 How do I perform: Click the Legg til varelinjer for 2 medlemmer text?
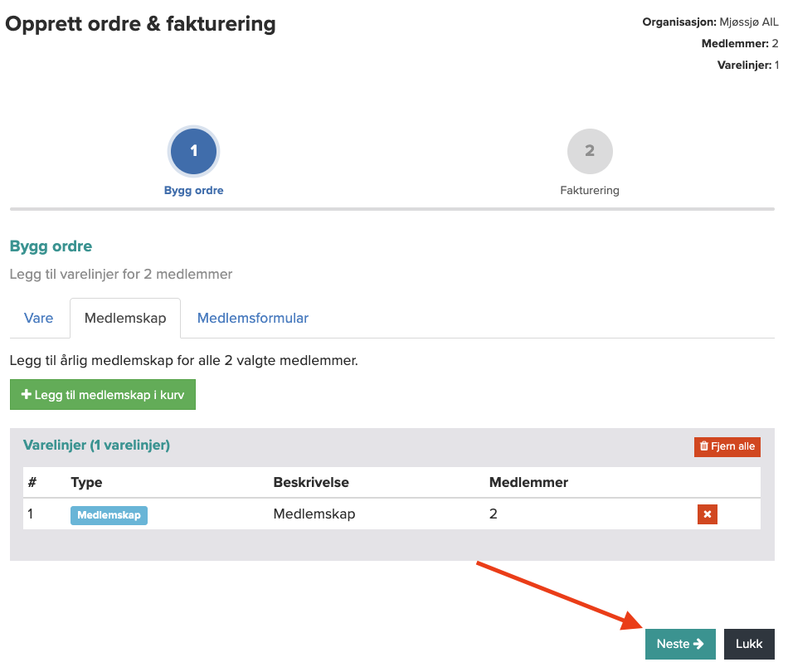click(121, 275)
